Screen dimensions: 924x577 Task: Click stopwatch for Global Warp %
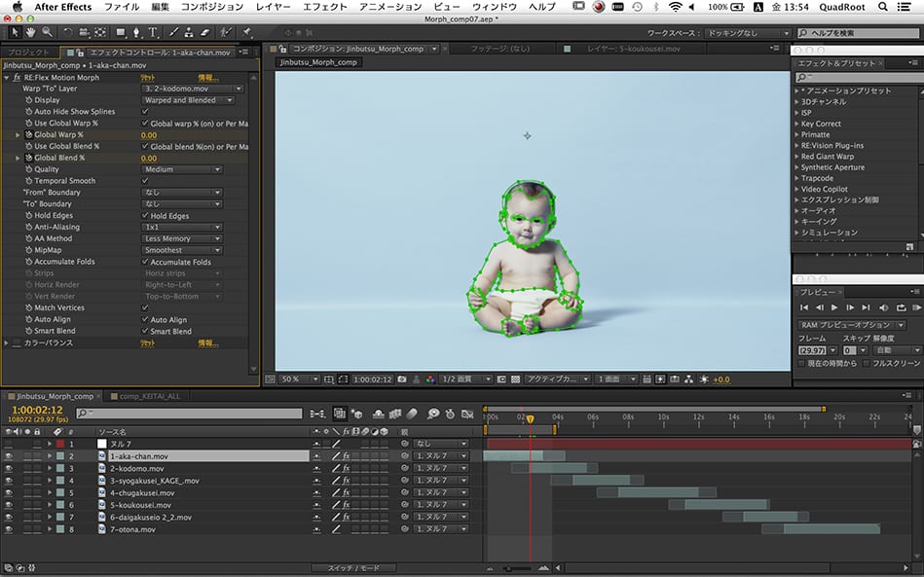click(x=28, y=135)
